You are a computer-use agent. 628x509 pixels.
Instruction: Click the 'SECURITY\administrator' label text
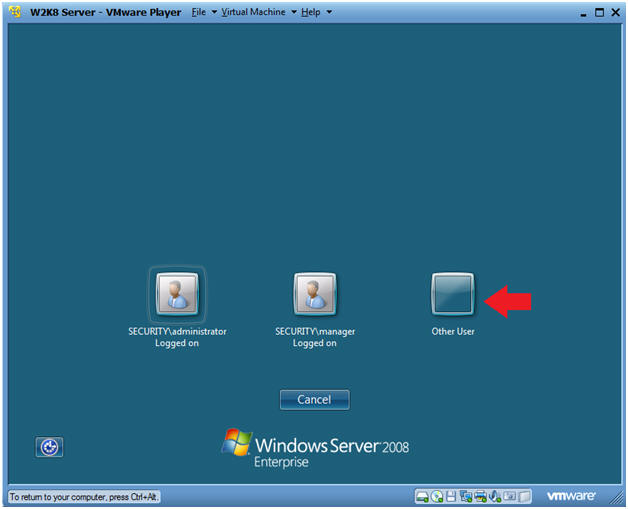pos(177,332)
